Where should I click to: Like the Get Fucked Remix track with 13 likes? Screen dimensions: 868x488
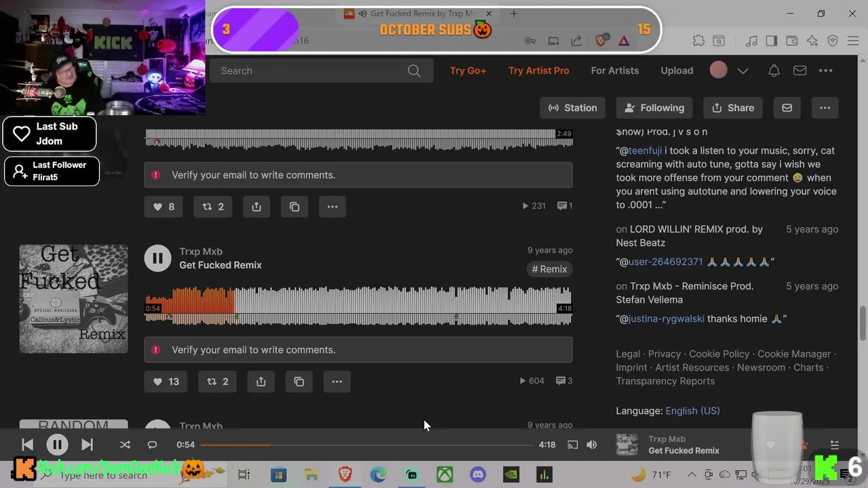[x=165, y=382]
